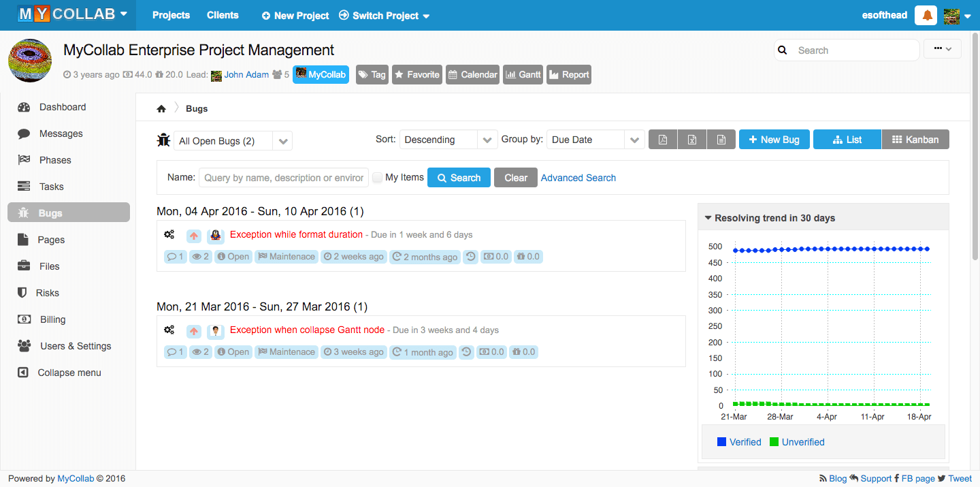Export the bug list as CSV document
The image size is (980, 487).
click(x=721, y=139)
